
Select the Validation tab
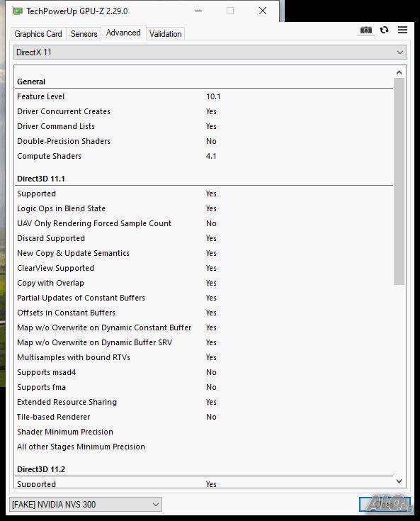[x=165, y=34]
